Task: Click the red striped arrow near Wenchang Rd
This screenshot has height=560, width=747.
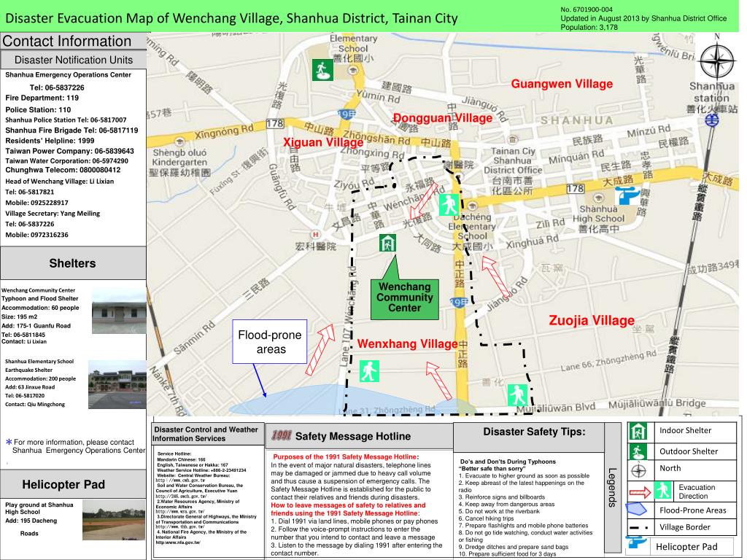Action: 424,201
